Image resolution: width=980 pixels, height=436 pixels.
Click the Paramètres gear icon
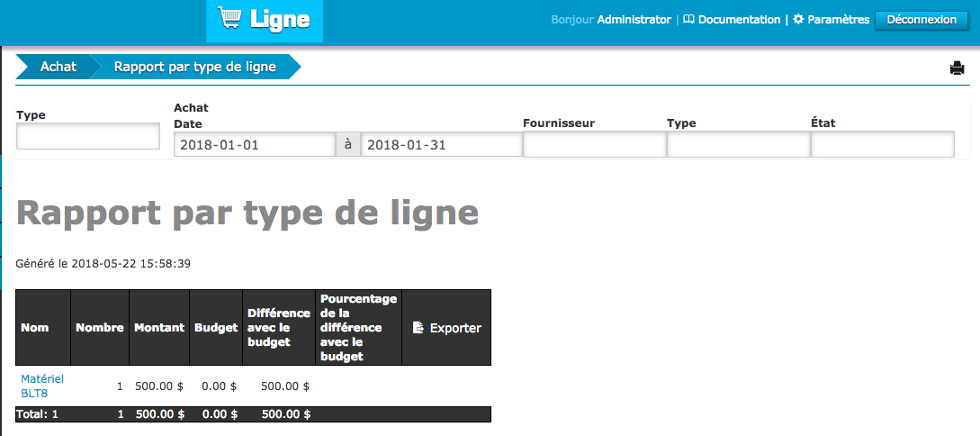[797, 19]
